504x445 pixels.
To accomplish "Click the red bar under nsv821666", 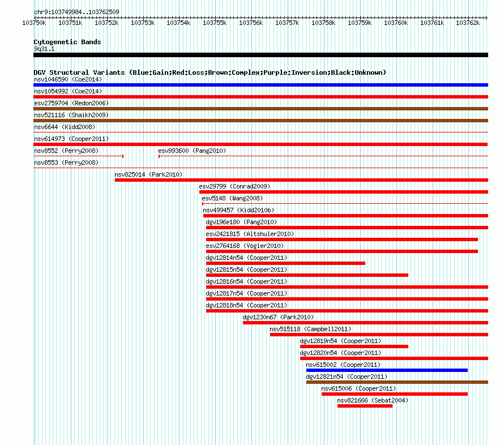I will tap(365, 406).
